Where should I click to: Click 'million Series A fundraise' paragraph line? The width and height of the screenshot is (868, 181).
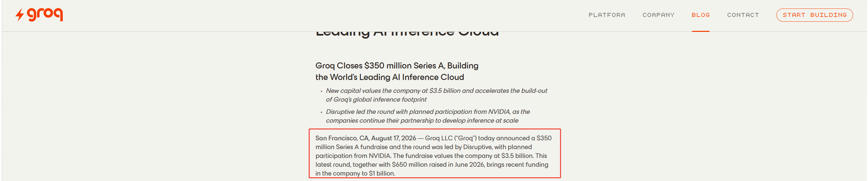424,147
